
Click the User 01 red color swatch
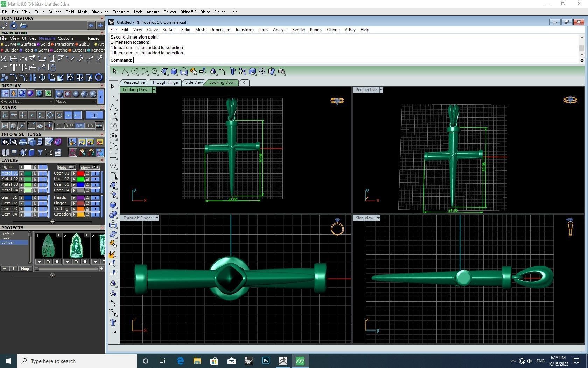[80, 173]
